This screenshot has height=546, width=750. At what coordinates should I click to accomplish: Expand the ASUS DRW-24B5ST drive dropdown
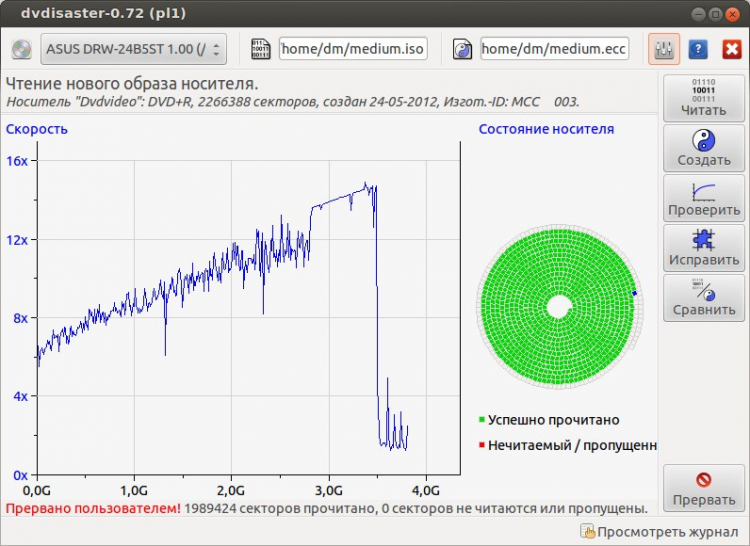coord(133,49)
